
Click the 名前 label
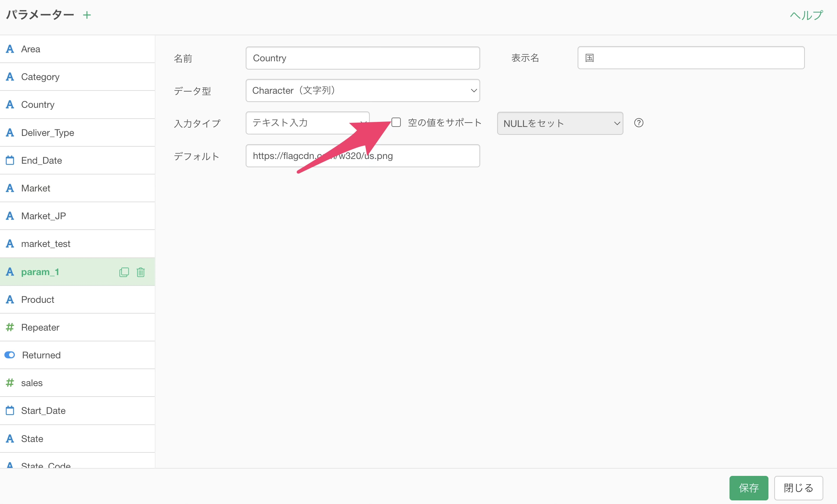183,58
